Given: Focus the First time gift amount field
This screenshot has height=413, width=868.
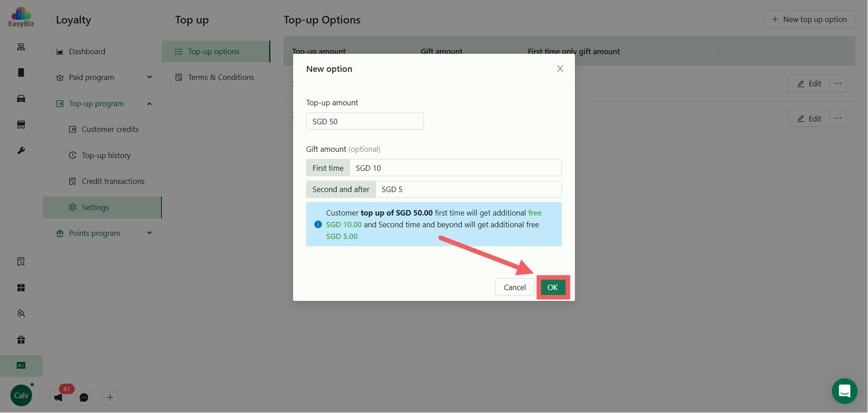Looking at the screenshot, I should (x=456, y=168).
